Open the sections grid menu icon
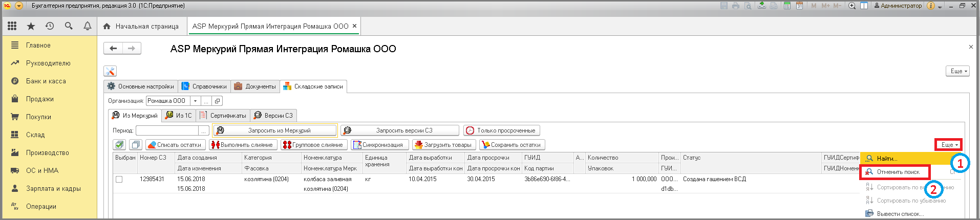The width and height of the screenshot is (980, 220). [x=12, y=26]
